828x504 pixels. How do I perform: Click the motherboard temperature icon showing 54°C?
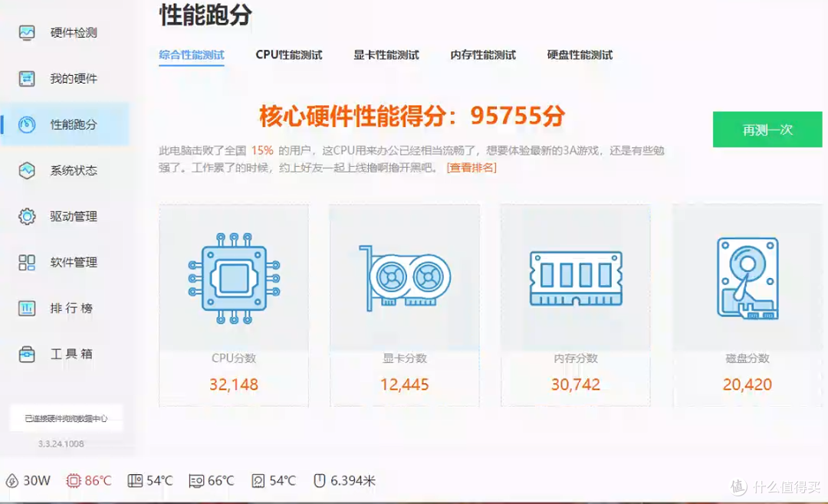135,481
